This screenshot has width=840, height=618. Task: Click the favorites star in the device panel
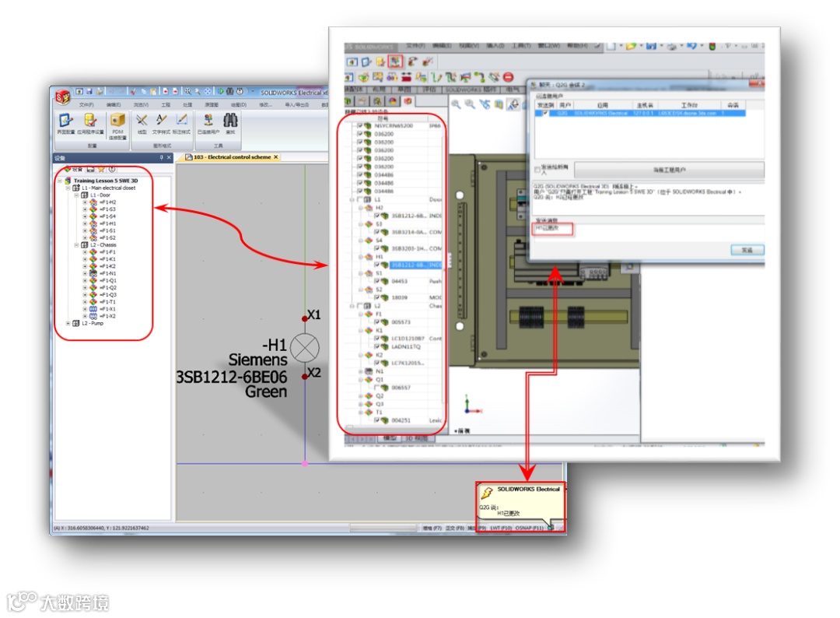[x=100, y=170]
